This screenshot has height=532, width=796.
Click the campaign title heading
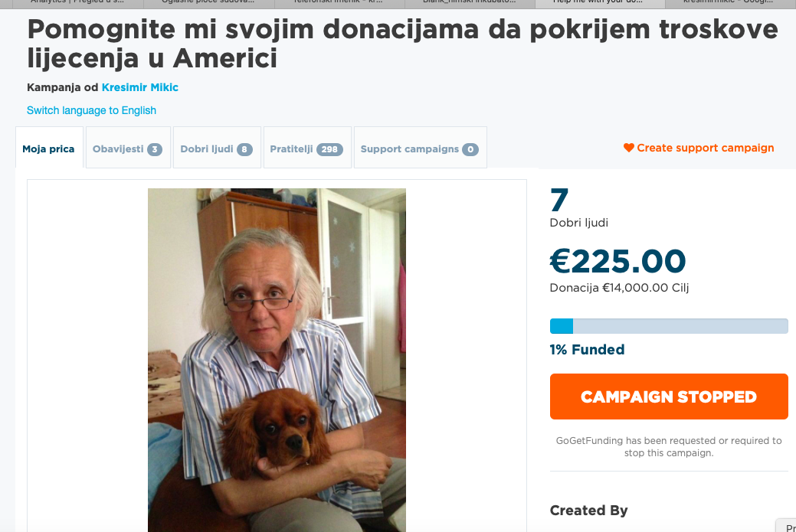(x=402, y=44)
